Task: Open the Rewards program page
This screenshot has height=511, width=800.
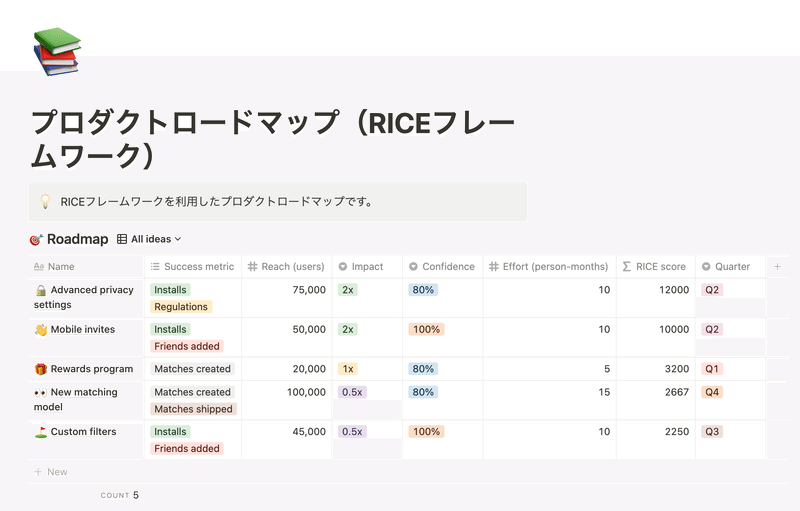Action: pyautogui.click(x=92, y=369)
